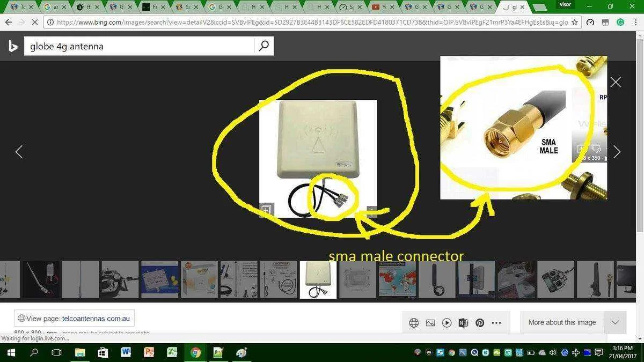Click the magnifier search button in Bing

pos(264,46)
